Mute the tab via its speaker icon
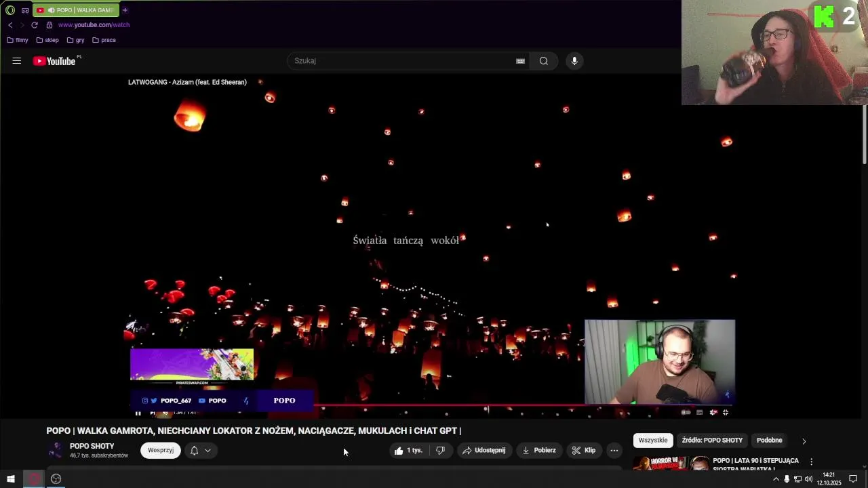Viewport: 868px width, 488px height. pos(51,10)
